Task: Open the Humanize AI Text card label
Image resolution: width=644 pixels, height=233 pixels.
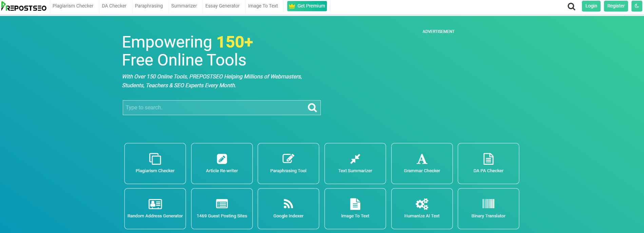Action: click(x=422, y=216)
